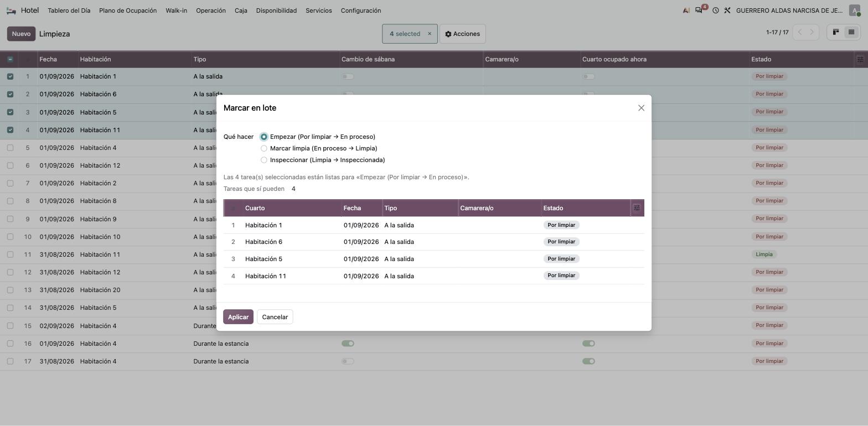This screenshot has width=868, height=426.
Task: Clear the 4 selected records
Action: tap(429, 34)
